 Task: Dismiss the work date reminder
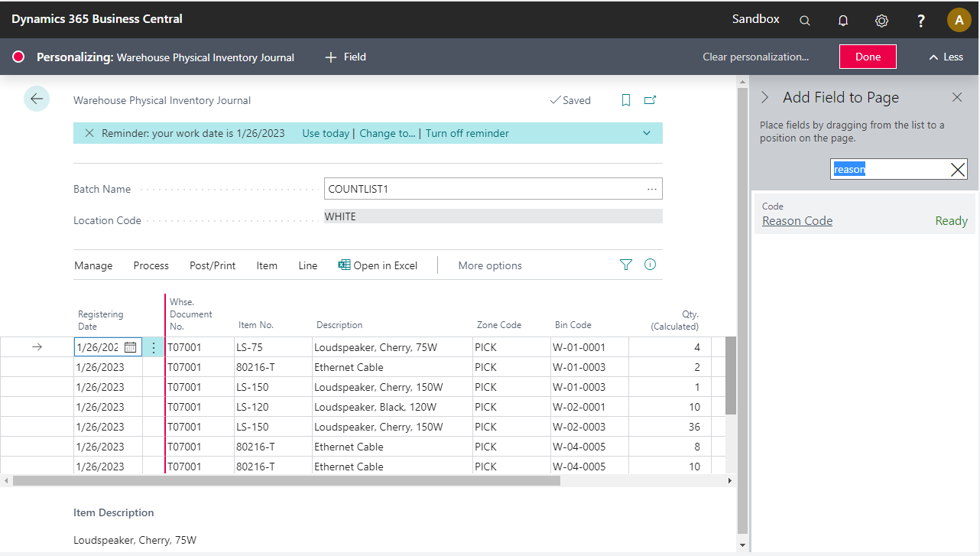pyautogui.click(x=89, y=133)
